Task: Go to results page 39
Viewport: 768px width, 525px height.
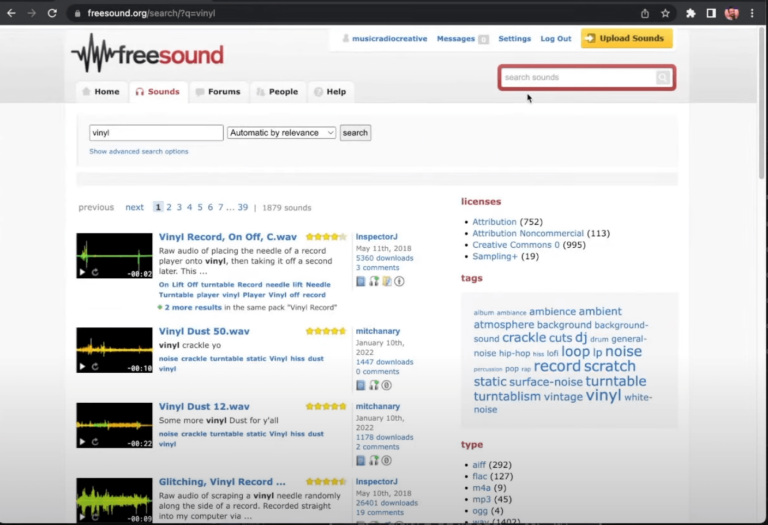Action: pyautogui.click(x=243, y=207)
